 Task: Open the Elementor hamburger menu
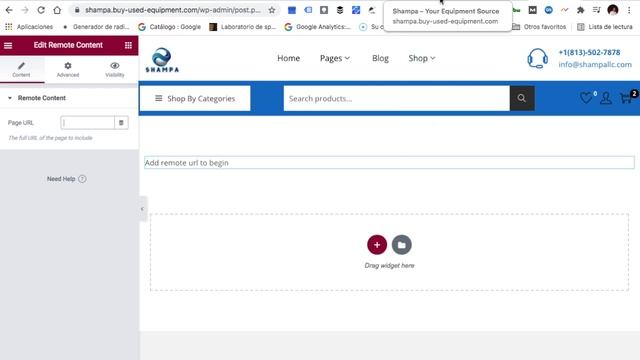coord(8,45)
